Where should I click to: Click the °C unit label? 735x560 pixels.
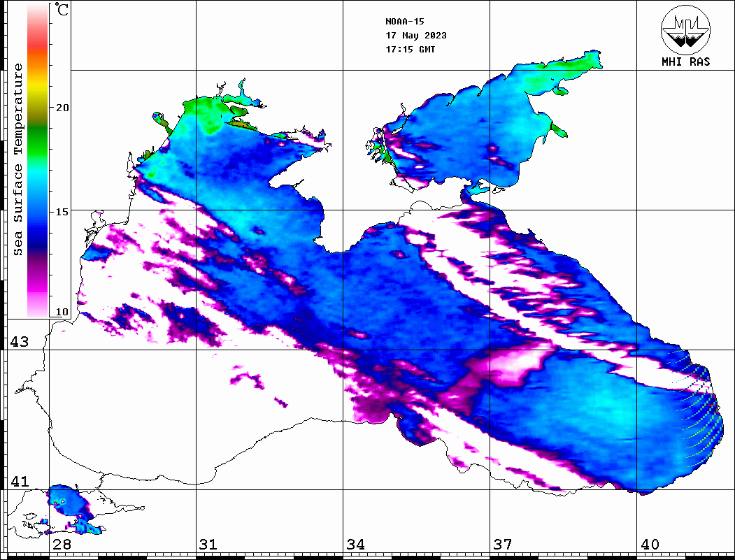(x=62, y=9)
